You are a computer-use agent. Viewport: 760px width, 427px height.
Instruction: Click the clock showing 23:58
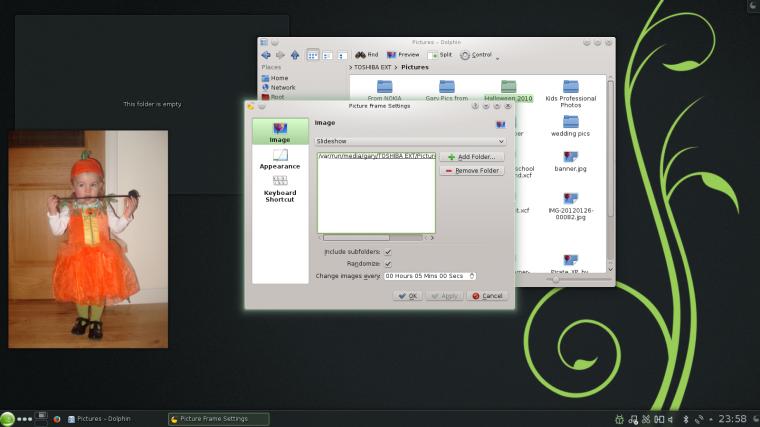point(732,419)
